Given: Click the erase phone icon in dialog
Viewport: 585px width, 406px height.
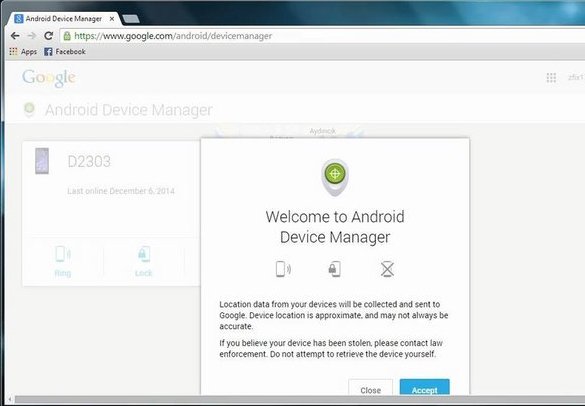Looking at the screenshot, I should tap(387, 269).
